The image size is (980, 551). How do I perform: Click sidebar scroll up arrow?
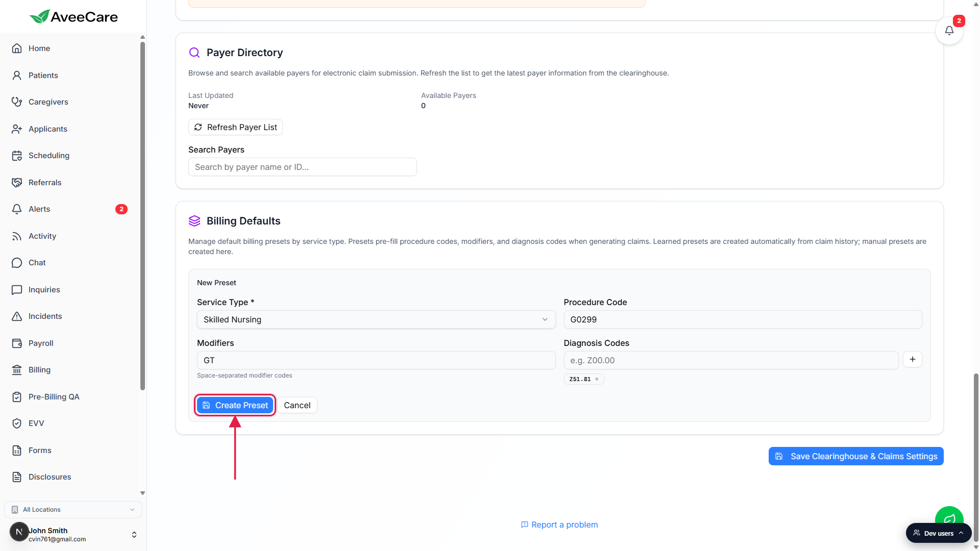(142, 37)
